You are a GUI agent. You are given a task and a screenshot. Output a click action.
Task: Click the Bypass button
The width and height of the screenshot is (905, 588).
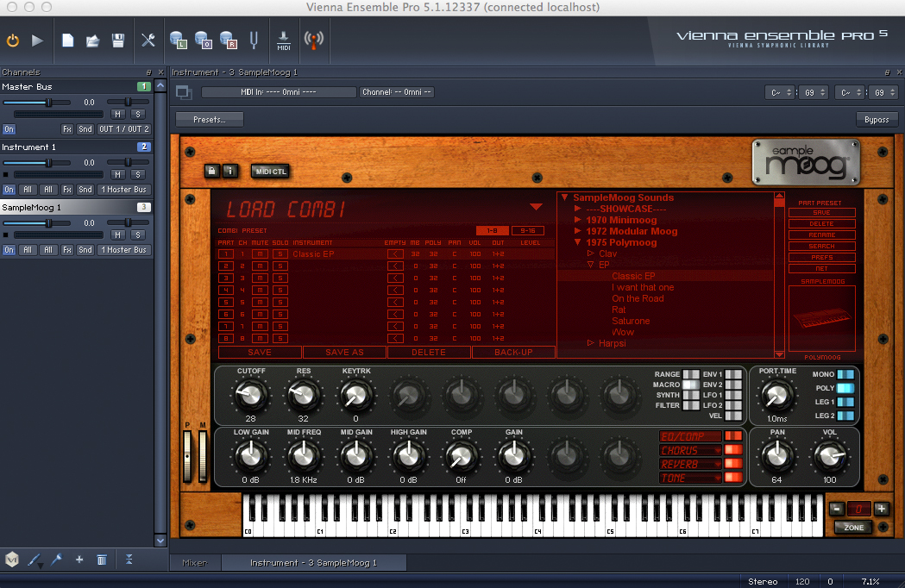[x=876, y=120]
